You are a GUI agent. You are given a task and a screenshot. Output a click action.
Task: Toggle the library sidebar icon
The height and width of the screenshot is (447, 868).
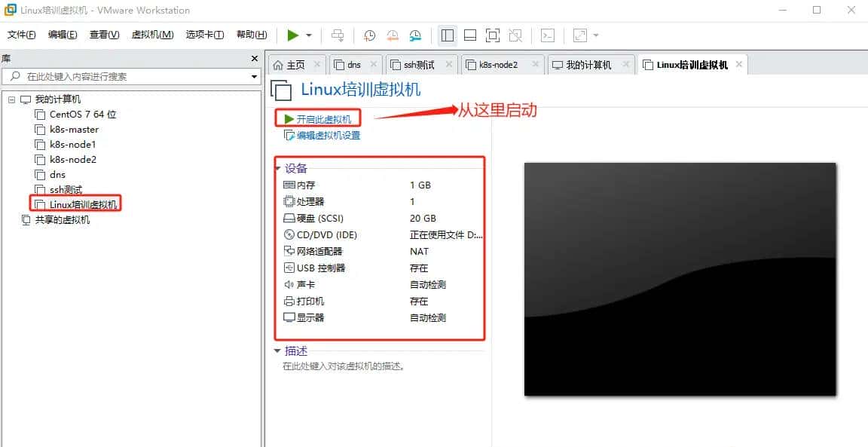pyautogui.click(x=447, y=35)
